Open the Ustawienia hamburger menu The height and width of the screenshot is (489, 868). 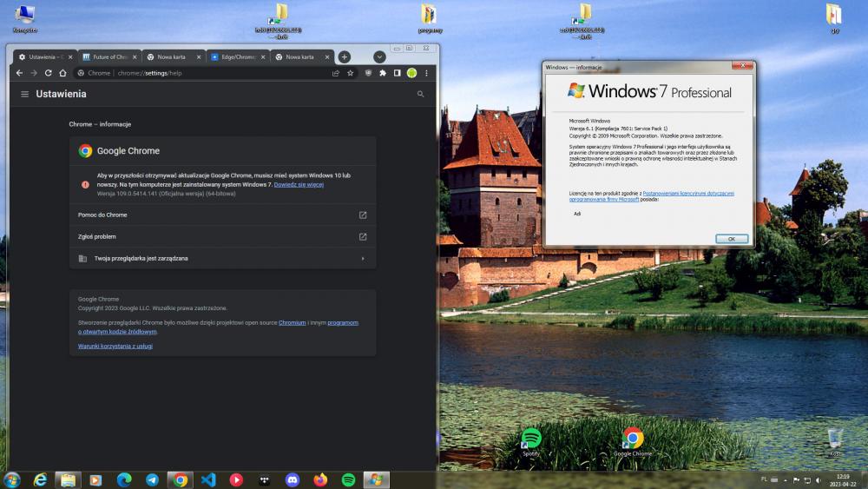tap(24, 94)
